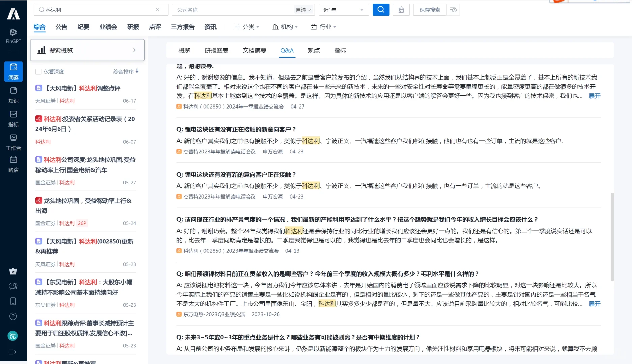The height and width of the screenshot is (364, 632).
Task: Open the 概览 sub-tab
Action: point(185,51)
